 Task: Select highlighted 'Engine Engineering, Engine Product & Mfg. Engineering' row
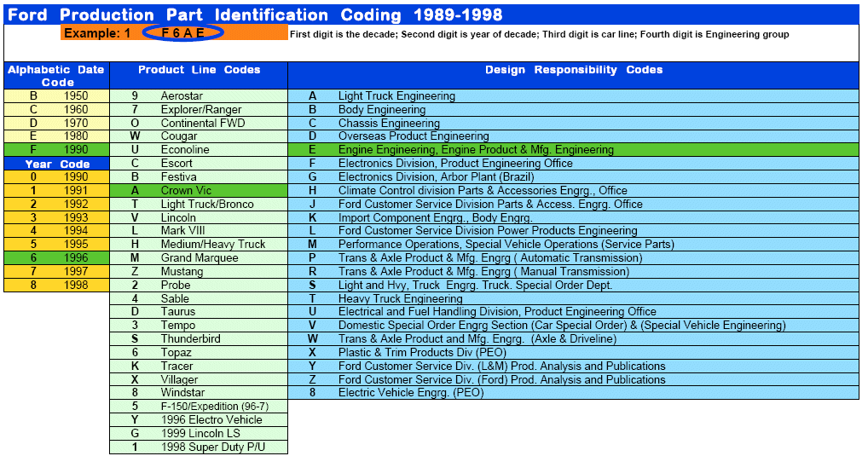(x=574, y=149)
